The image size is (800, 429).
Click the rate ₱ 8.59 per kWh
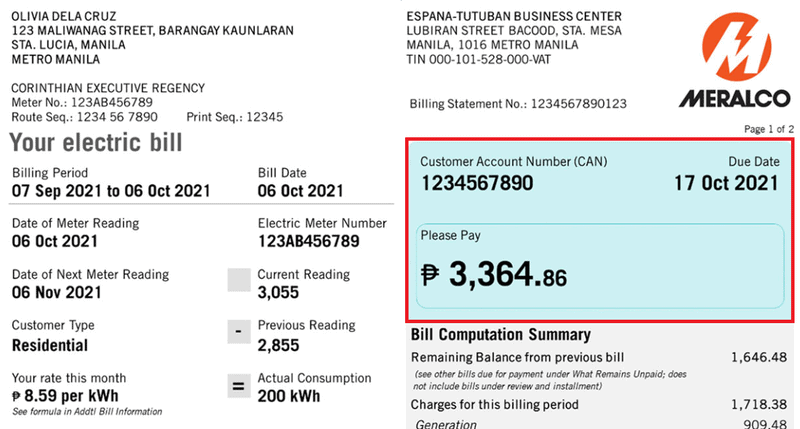tap(65, 396)
